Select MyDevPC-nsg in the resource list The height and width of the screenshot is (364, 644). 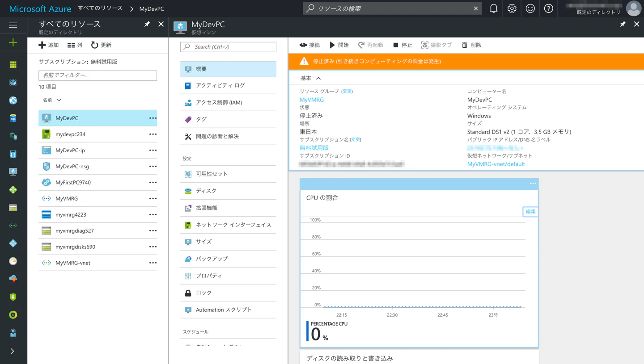click(97, 167)
